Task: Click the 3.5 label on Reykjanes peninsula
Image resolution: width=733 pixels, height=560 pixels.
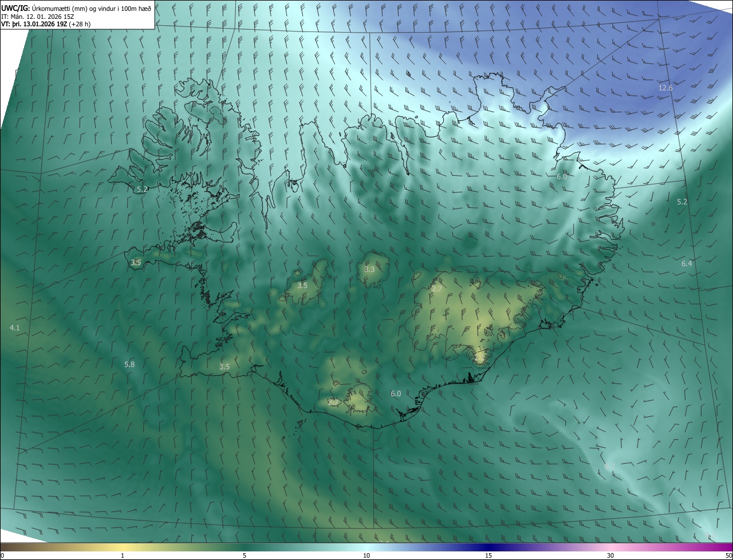Action: (224, 367)
